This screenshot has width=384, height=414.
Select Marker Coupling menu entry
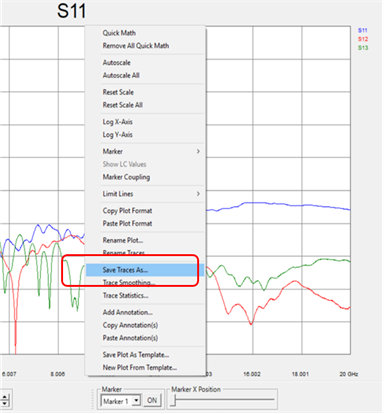tap(145, 177)
